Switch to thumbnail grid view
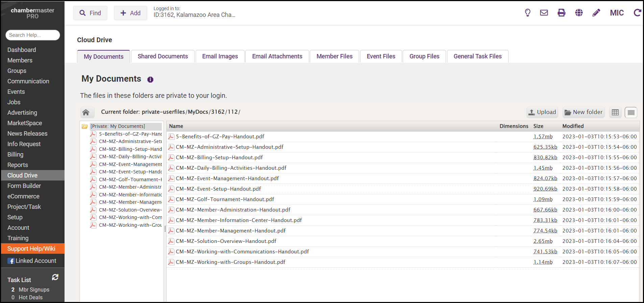 click(x=615, y=112)
